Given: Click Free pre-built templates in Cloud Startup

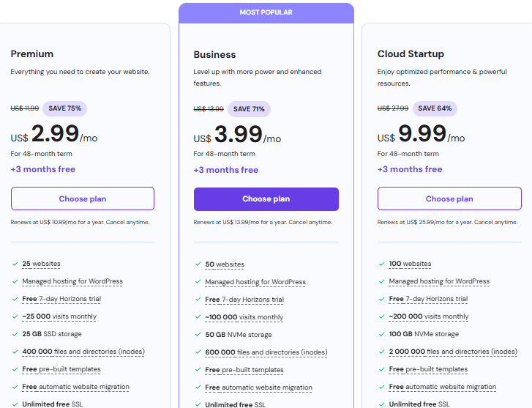Looking at the screenshot, I should click(x=428, y=369).
